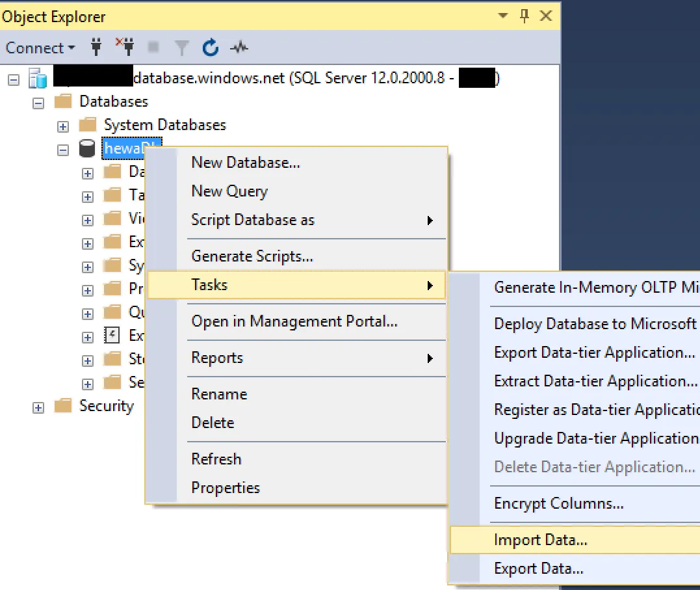700x590 pixels.
Task: Open the Activity Monitor icon
Action: [x=240, y=47]
